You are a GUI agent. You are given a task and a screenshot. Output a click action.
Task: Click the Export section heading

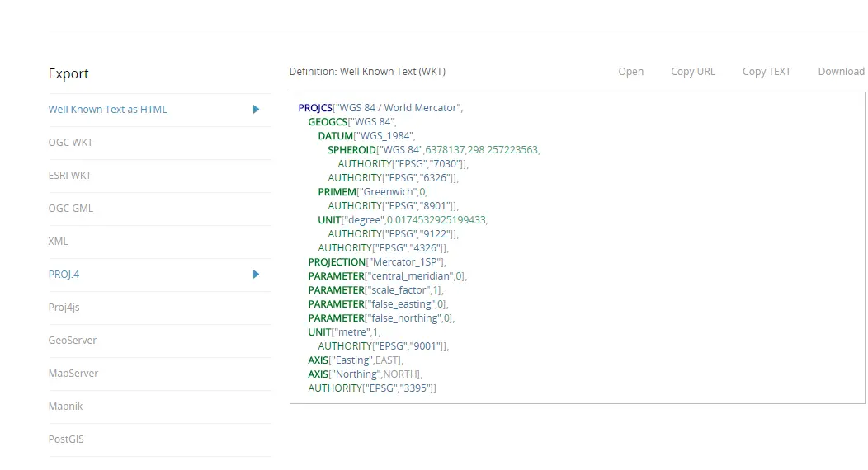pos(68,74)
